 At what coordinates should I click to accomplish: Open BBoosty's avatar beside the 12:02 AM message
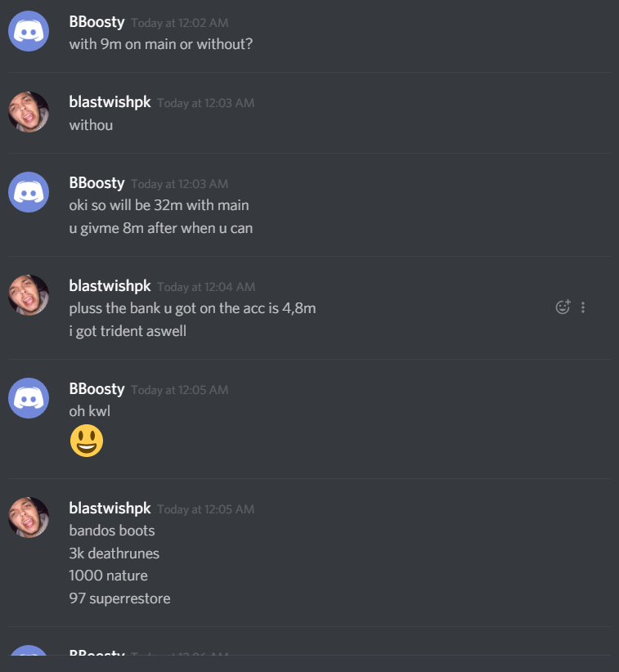[29, 31]
